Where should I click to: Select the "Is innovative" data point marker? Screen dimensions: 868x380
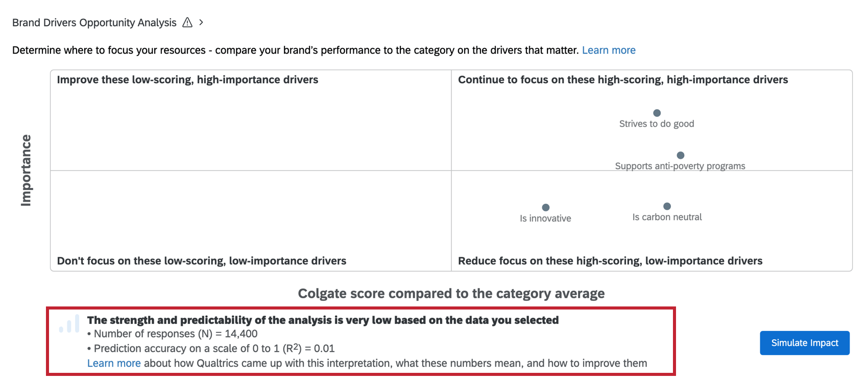coord(546,207)
